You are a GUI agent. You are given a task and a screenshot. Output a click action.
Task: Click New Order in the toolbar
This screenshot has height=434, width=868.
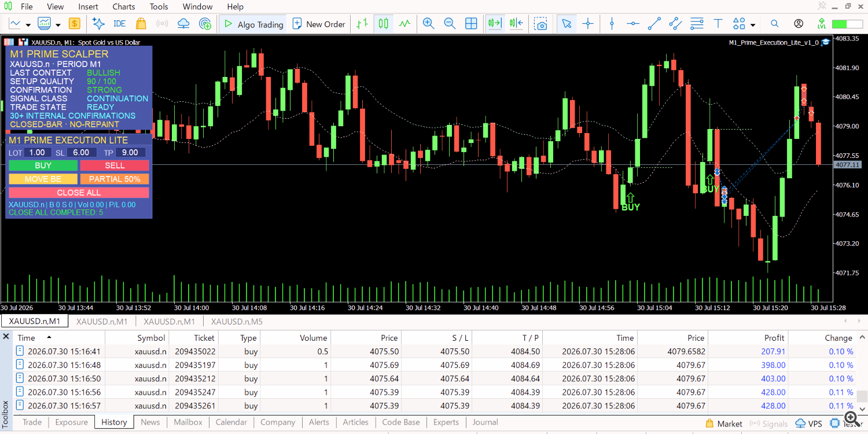[319, 24]
